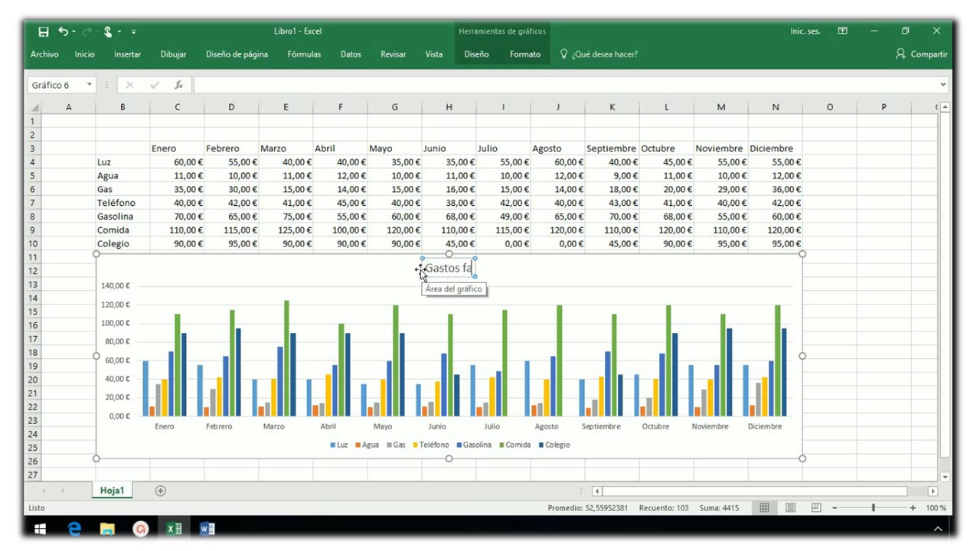Click the Teléfono row label cell
980x551 pixels.
pyautogui.click(x=122, y=203)
